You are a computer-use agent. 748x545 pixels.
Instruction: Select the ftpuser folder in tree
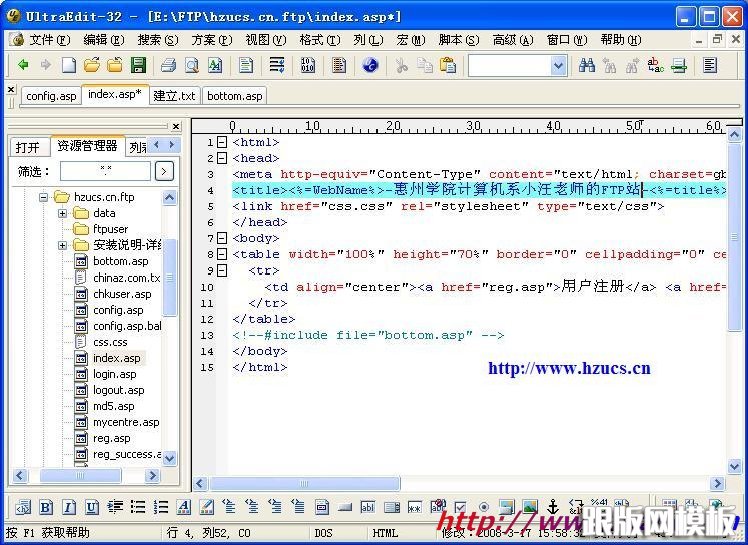(110, 229)
